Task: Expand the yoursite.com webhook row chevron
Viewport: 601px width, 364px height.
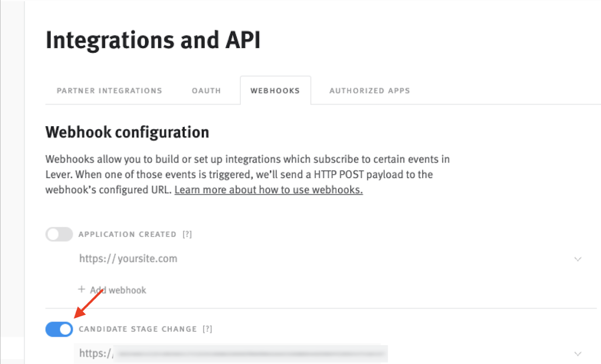Action: [578, 259]
